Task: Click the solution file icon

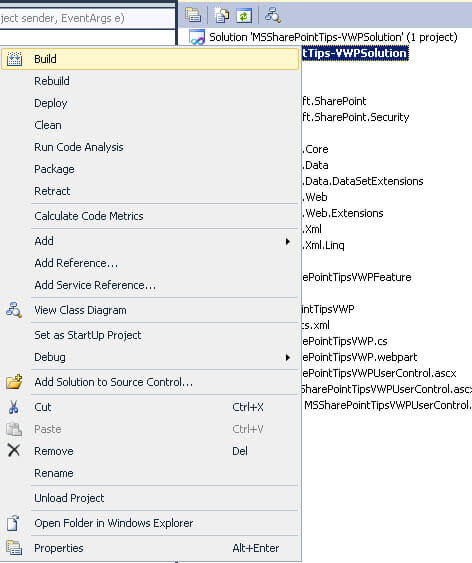Action: 197,37
